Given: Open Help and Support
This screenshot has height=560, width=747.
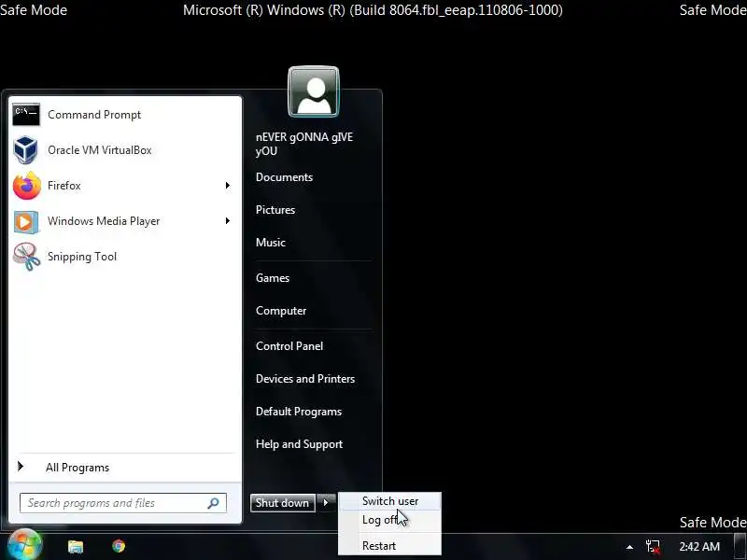Looking at the screenshot, I should [x=299, y=444].
